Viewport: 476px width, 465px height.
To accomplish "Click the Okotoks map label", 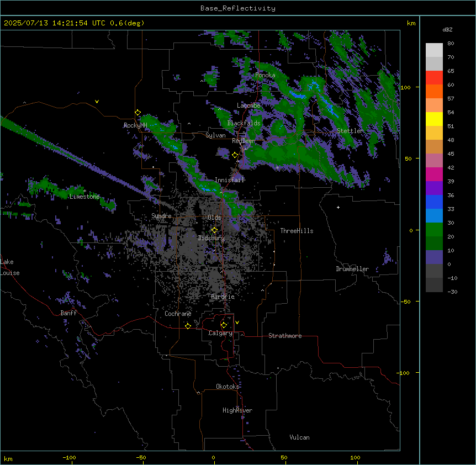I will [x=228, y=387].
